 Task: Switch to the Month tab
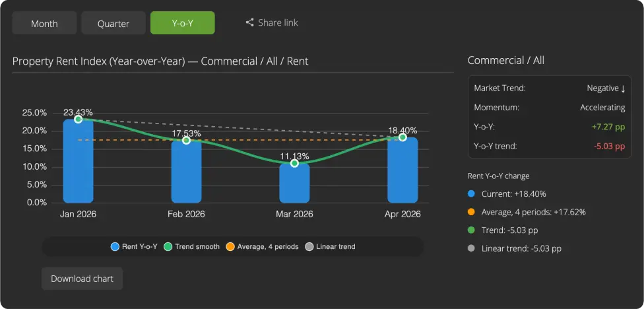tap(44, 23)
